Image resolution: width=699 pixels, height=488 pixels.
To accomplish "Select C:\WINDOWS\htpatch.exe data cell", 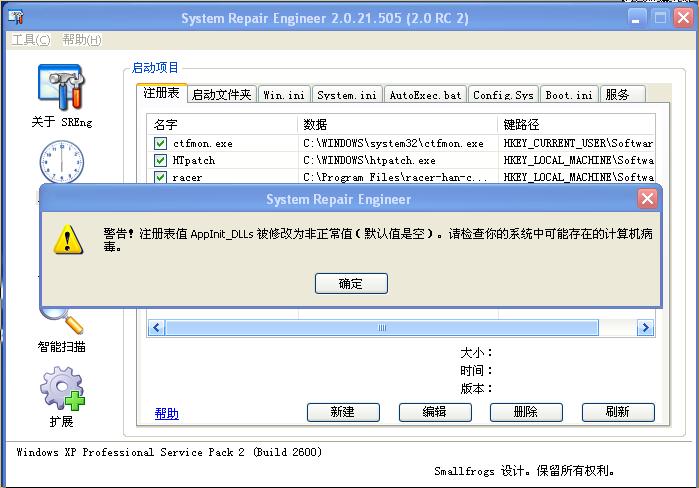I will coord(397,160).
